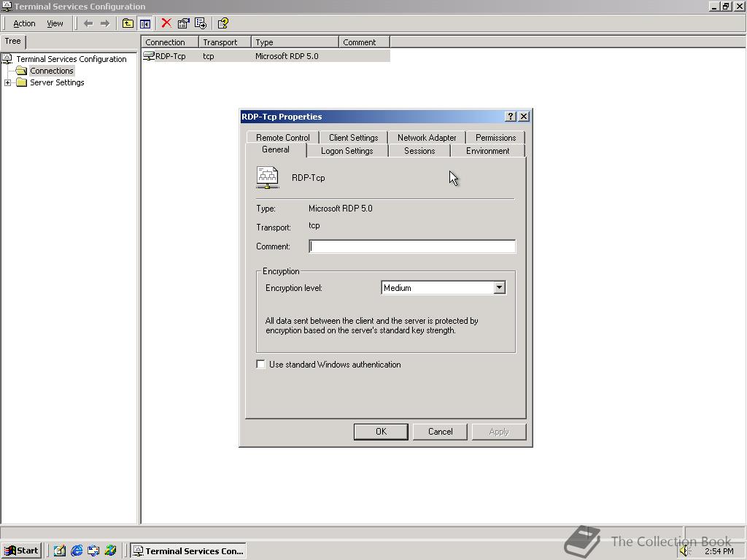The image size is (747, 560).
Task: Click the RDP-Tcp connection icon in list
Action: click(x=149, y=55)
